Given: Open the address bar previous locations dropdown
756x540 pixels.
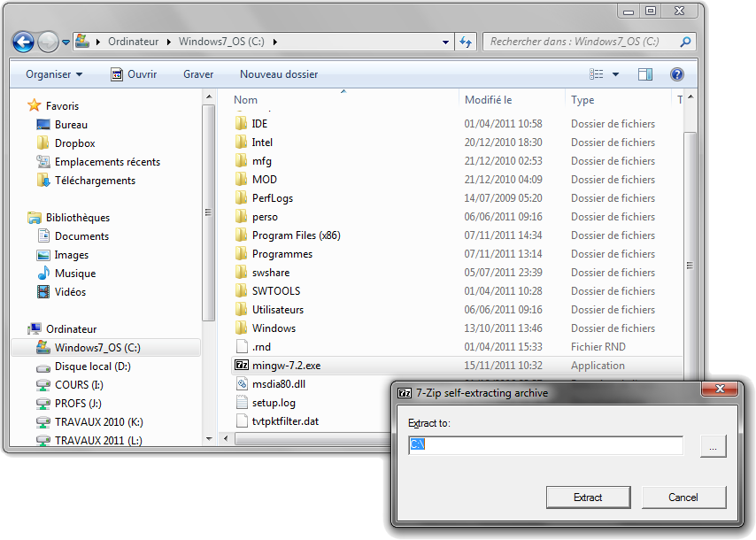Looking at the screenshot, I should tap(445, 42).
